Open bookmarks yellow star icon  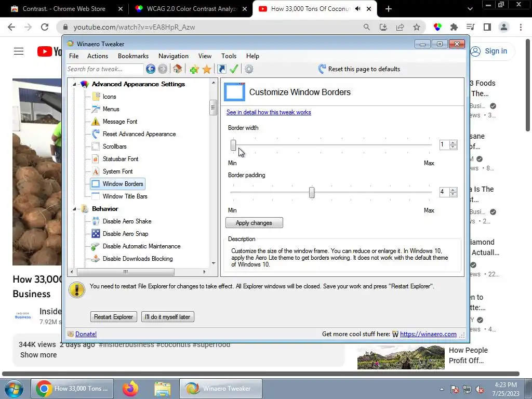click(x=207, y=69)
